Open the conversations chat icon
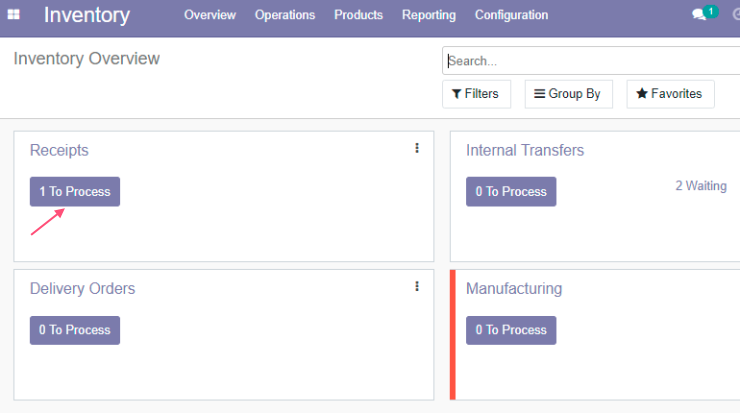The width and height of the screenshot is (740, 413). click(x=699, y=15)
